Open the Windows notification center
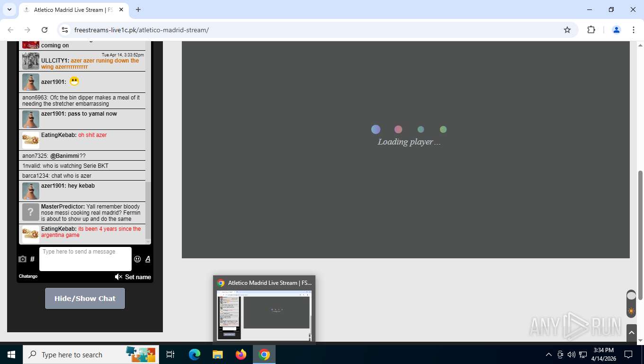Viewport: 644px width, 364px height. coord(628,355)
